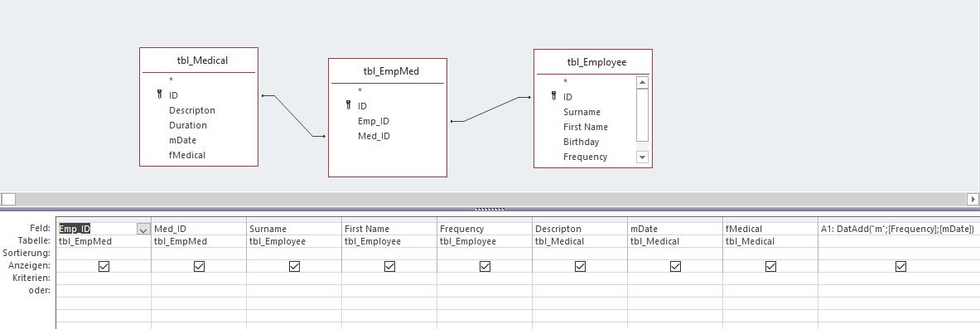Select the join line between tbl_Medical and tbl_EmpMed

[294, 116]
